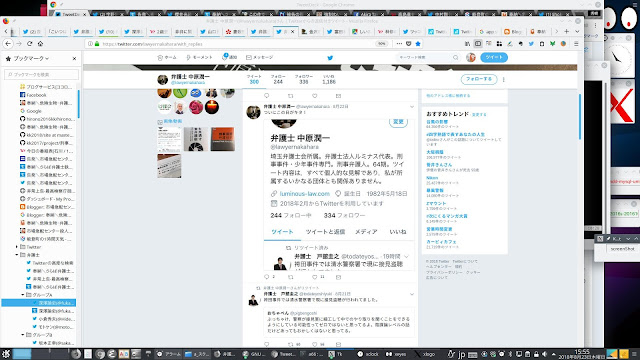The height and width of the screenshot is (360, 640).
Task: Click the Pocket save icon in the address bar
Action: 409,44
